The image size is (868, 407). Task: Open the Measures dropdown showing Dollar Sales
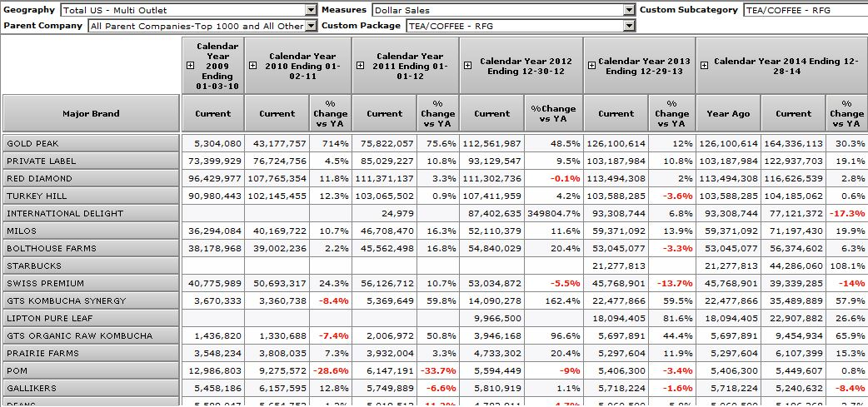pyautogui.click(x=630, y=10)
